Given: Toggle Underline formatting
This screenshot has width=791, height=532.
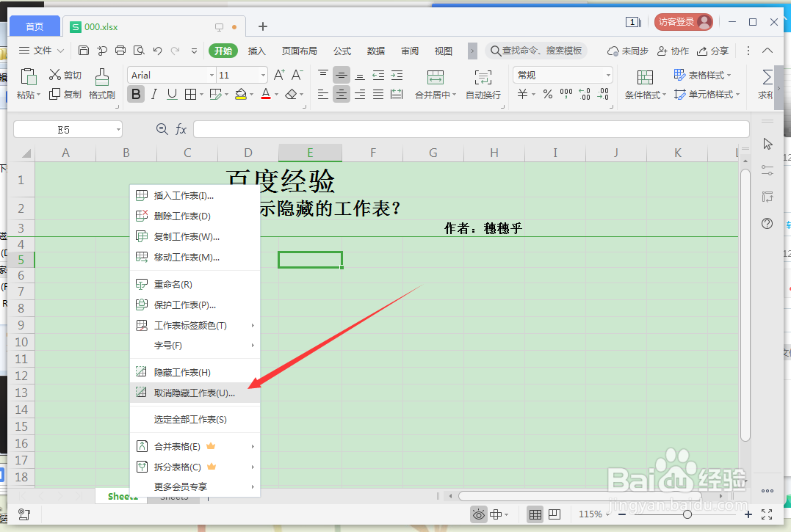Looking at the screenshot, I should click(172, 94).
